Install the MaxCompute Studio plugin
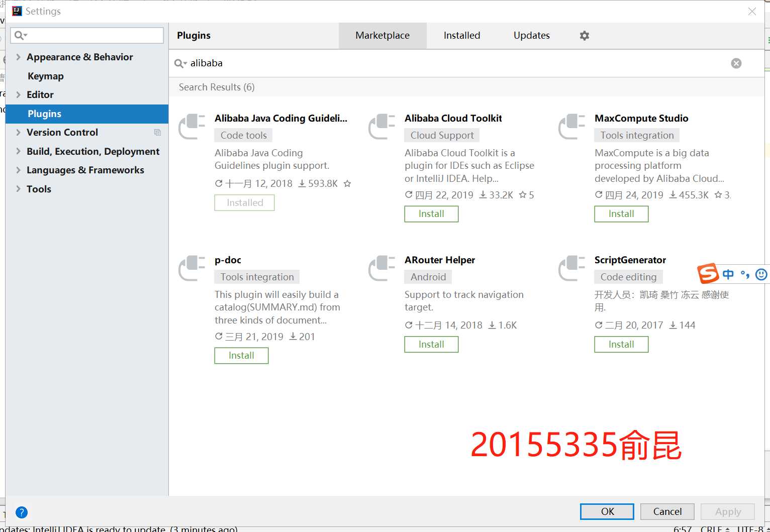Image resolution: width=770 pixels, height=532 pixels. click(621, 214)
